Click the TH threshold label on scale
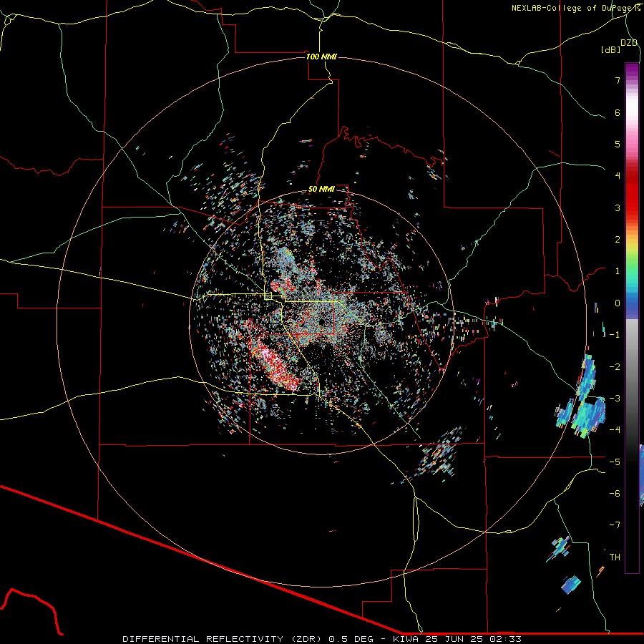Screen dimensions: 644x644 coord(615,557)
